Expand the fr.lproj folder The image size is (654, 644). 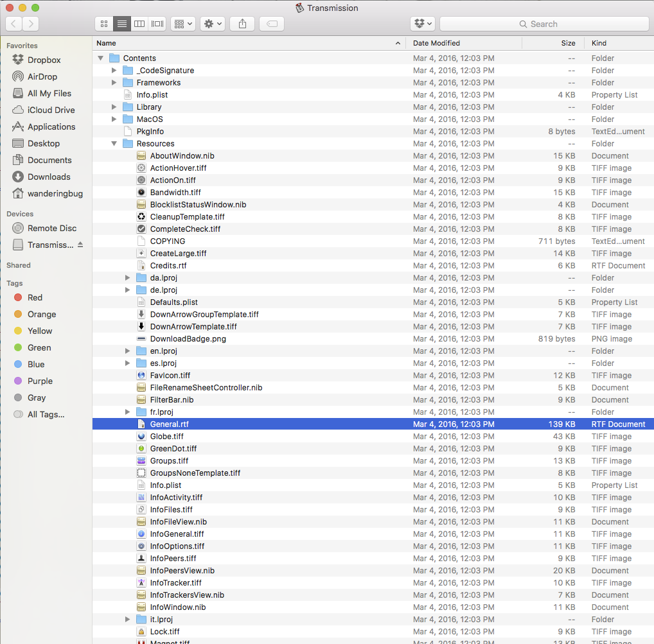point(128,412)
